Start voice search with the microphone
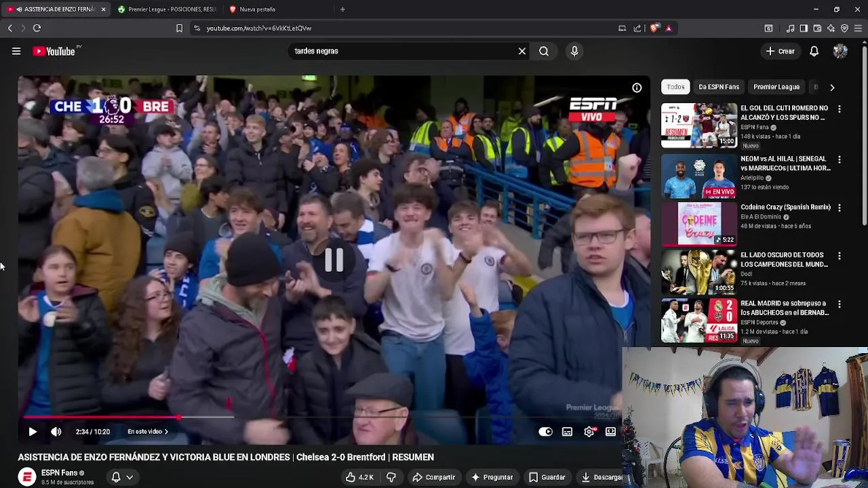Screen dimensions: 868x488 pos(574,51)
